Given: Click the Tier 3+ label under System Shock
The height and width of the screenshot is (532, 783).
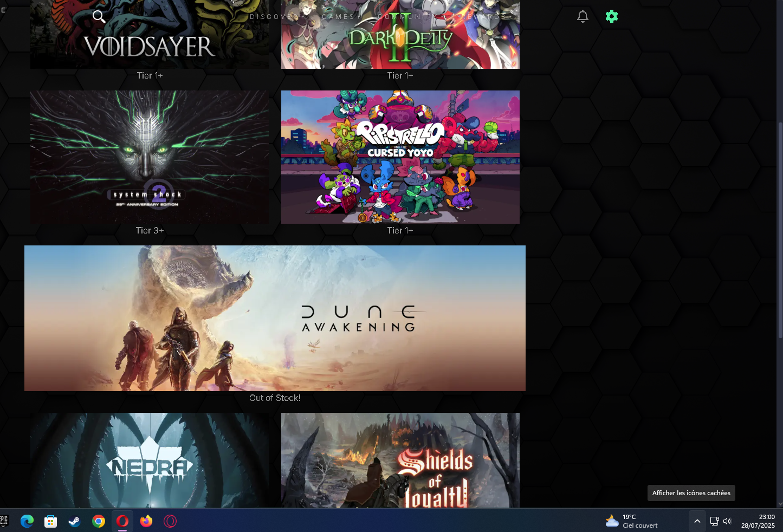Looking at the screenshot, I should 150,231.
